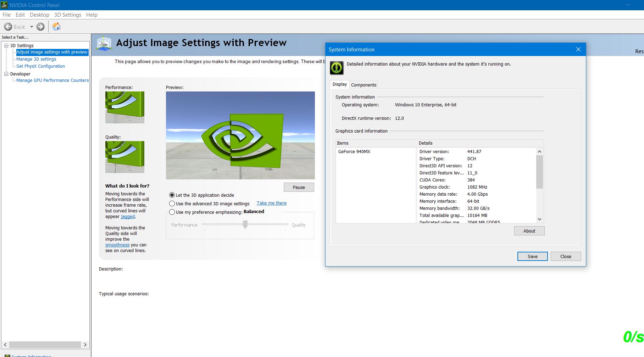Click the smoothness help link
This screenshot has height=357, width=644.
tap(117, 245)
